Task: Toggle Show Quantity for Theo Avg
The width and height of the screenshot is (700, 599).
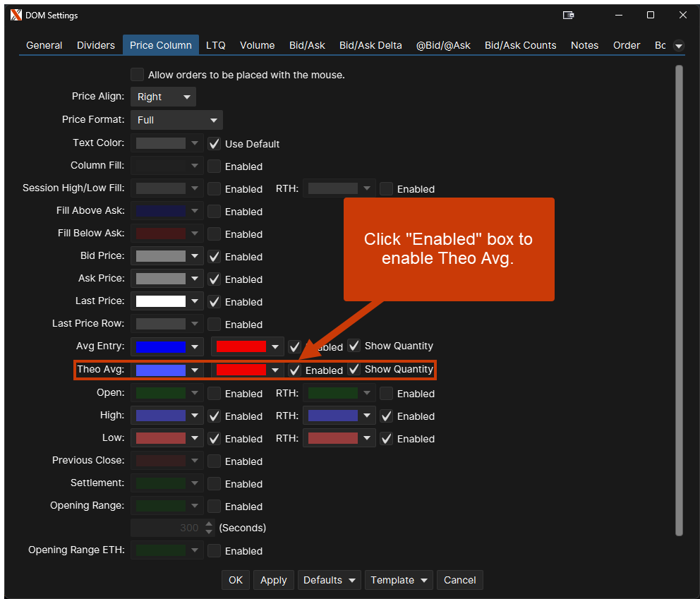Action: pyautogui.click(x=354, y=369)
